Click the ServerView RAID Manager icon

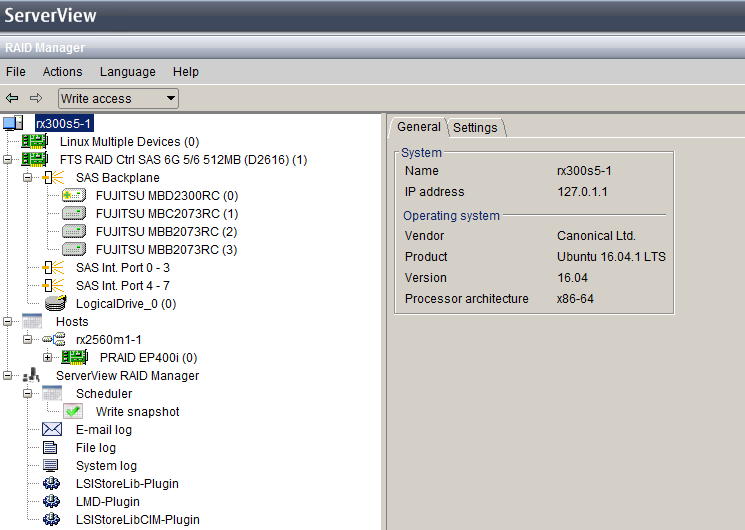click(x=31, y=375)
